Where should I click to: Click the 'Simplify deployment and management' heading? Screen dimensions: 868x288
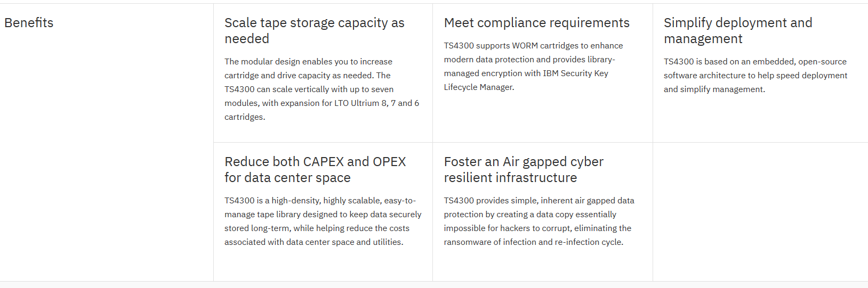coord(737,31)
